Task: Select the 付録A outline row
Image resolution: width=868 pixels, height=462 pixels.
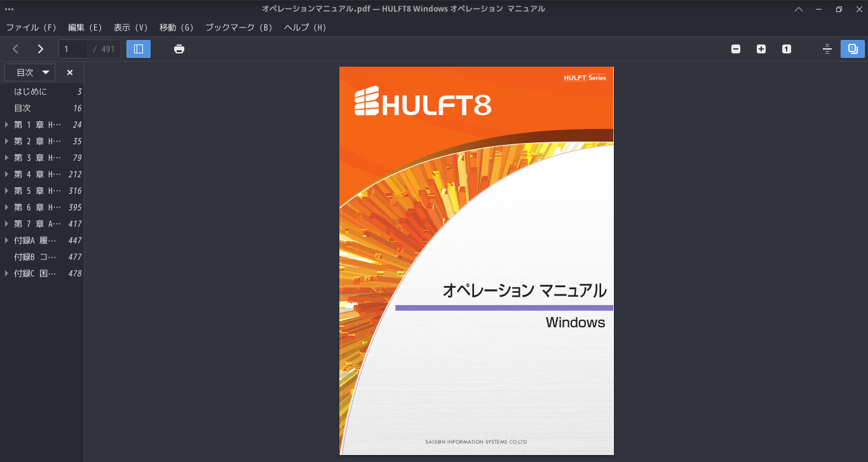Action: point(42,240)
